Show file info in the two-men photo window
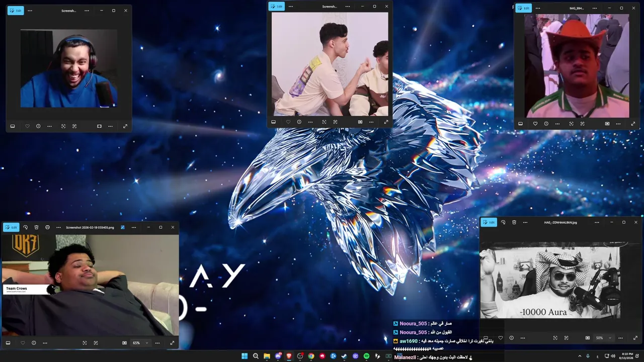Viewport: 644px width, 362px height. pos(299,122)
